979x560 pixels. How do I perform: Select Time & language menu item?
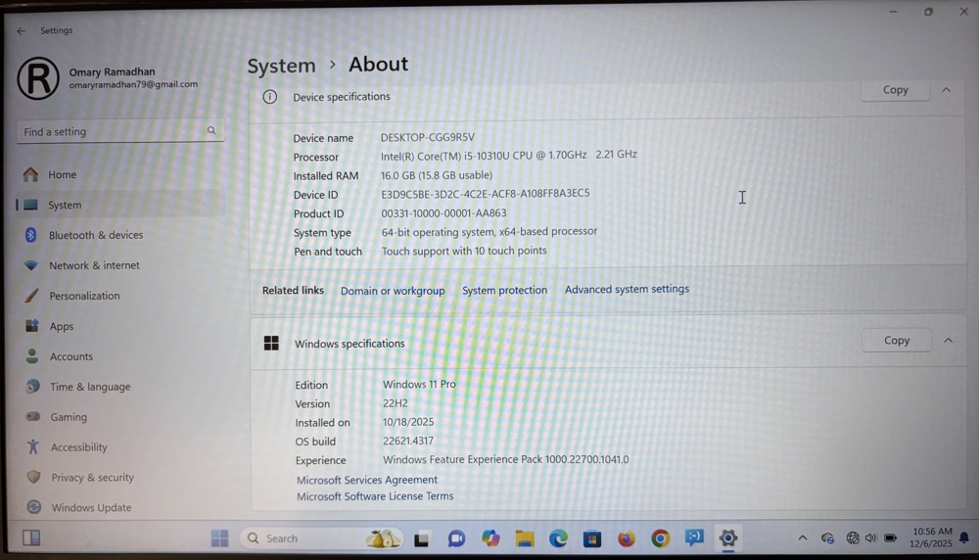pos(89,387)
